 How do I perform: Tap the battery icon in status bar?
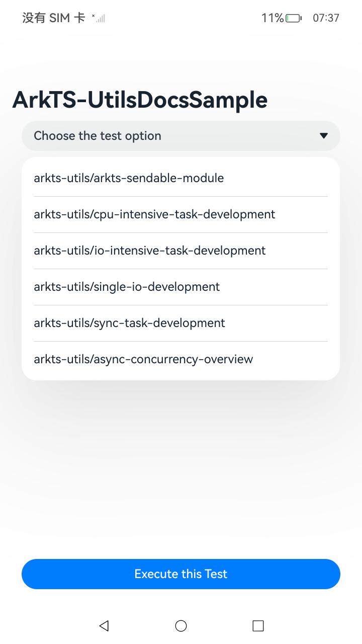(x=294, y=18)
